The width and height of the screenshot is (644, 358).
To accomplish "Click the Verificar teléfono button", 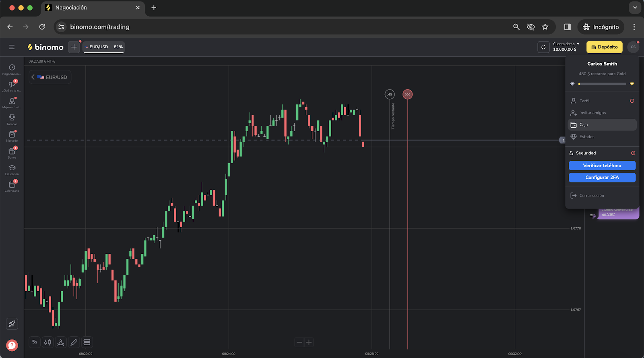I will (602, 166).
